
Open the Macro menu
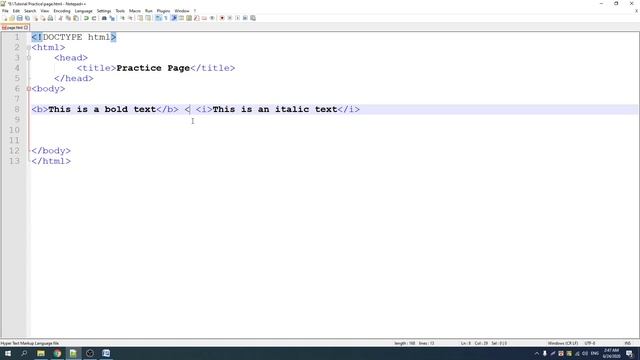135,11
